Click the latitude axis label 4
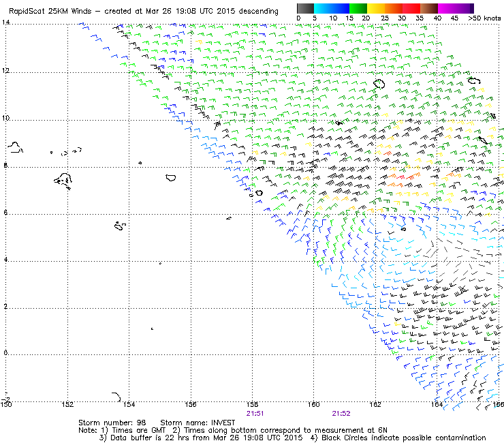504x443 pixels. 5,259
